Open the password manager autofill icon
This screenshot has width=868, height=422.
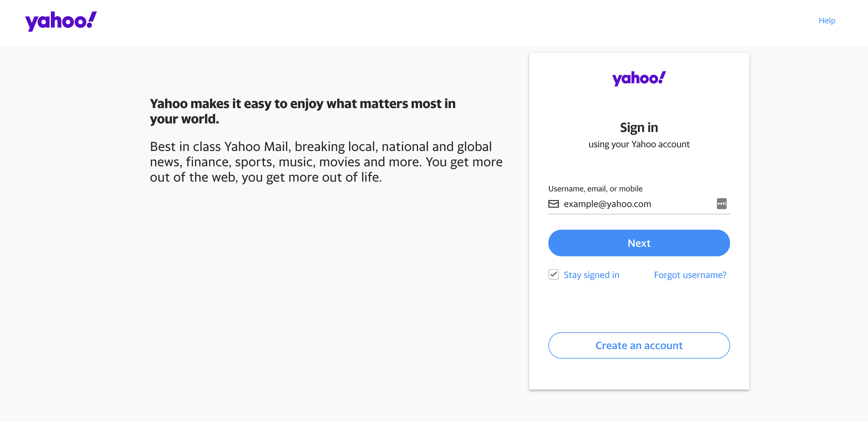point(721,203)
